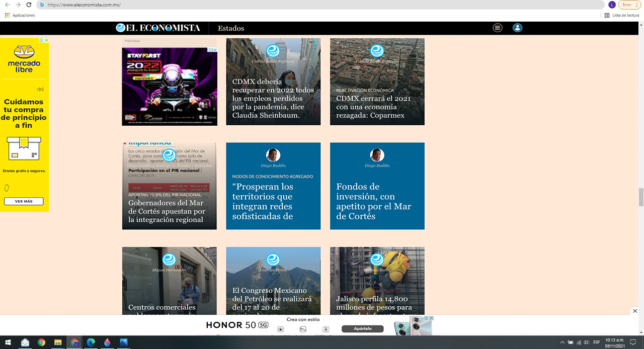Open the Lista de lectura reading list
Viewport: 644px width, 349px height.
click(622, 16)
